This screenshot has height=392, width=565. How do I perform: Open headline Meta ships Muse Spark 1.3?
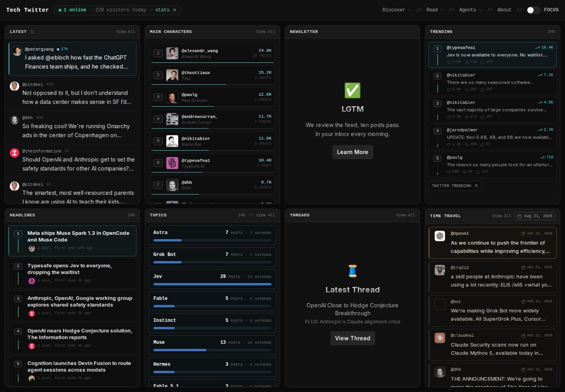[73, 241]
